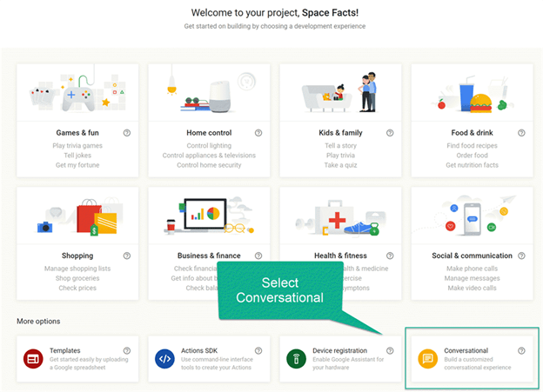
Task: Open help icon next to Home control
Action: [258, 133]
